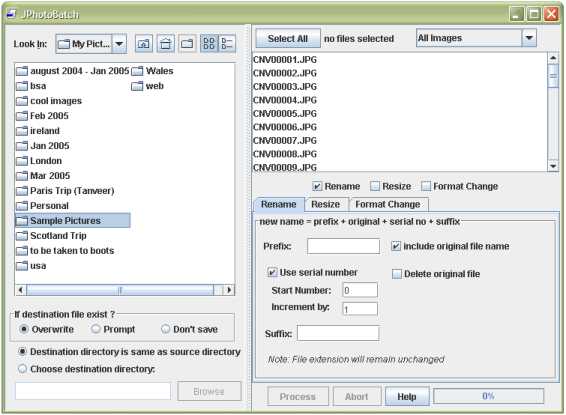Switch to Details view icon

(227, 44)
